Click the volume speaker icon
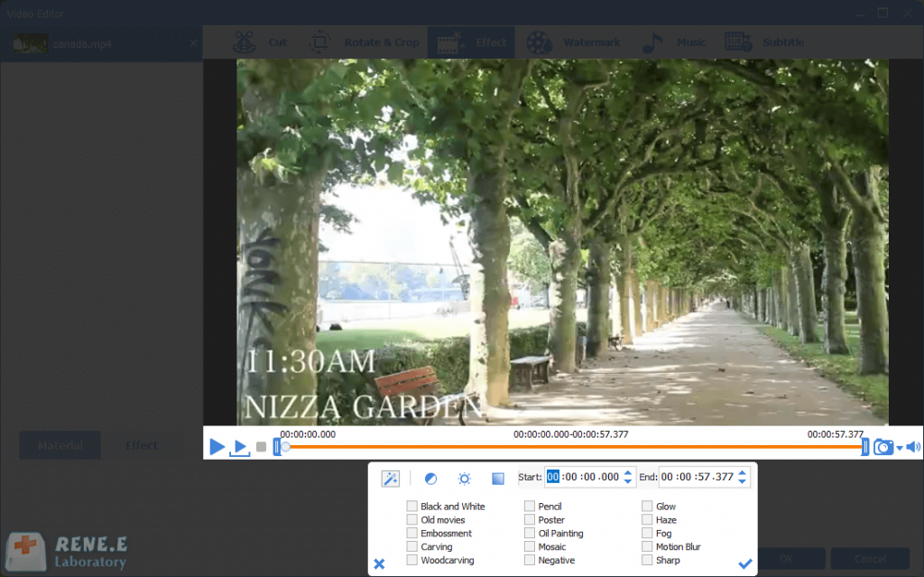 pyautogui.click(x=913, y=447)
